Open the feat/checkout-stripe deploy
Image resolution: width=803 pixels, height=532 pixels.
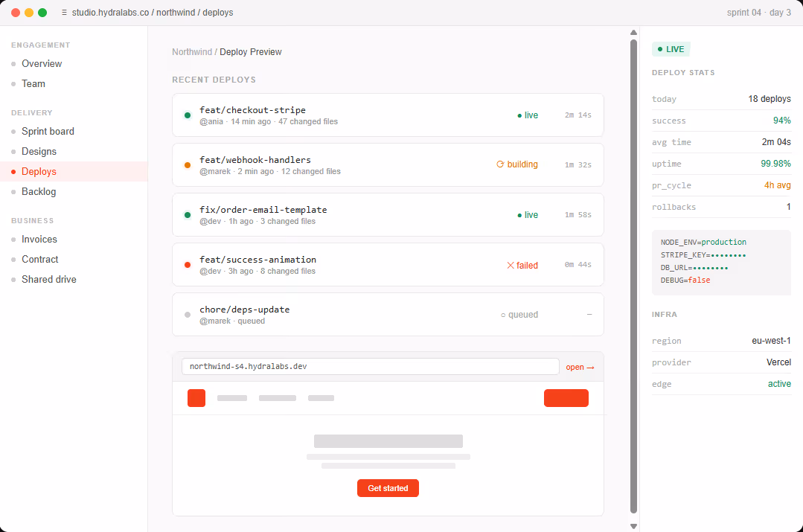click(x=388, y=115)
